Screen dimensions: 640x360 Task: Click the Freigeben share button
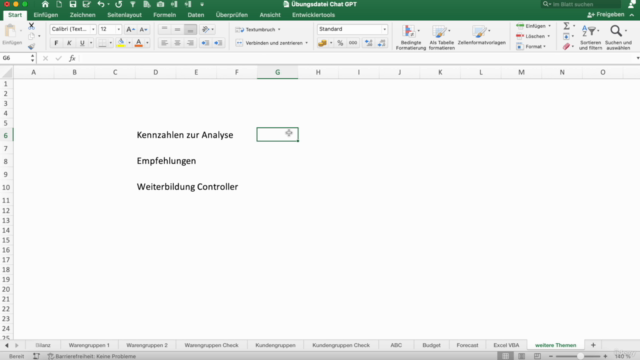(606, 15)
